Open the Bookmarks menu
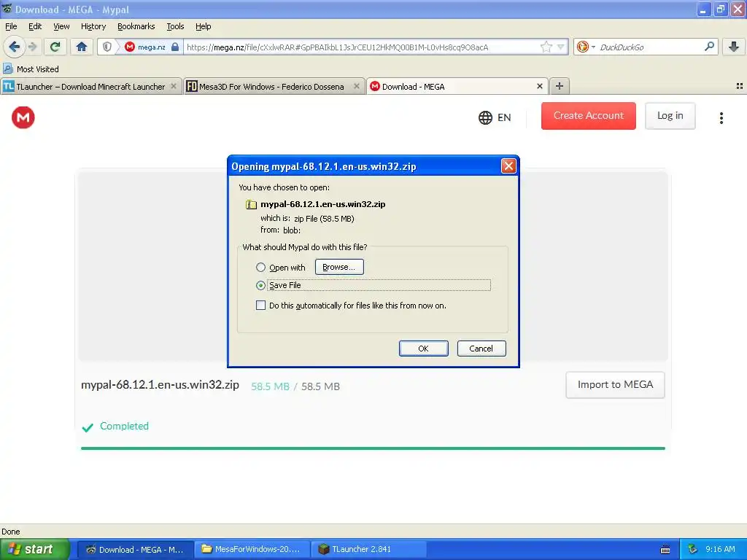 point(136,26)
